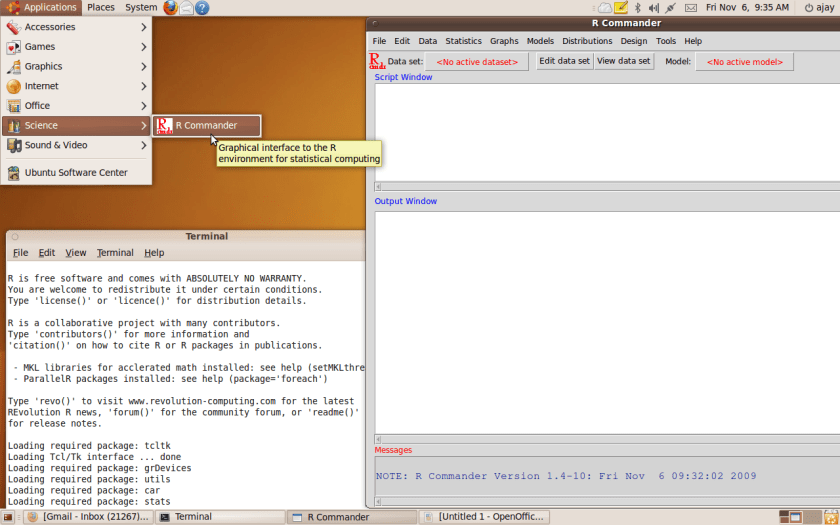Open the Terminal menu in Terminal window
This screenshot has height=525, width=840.
click(115, 253)
